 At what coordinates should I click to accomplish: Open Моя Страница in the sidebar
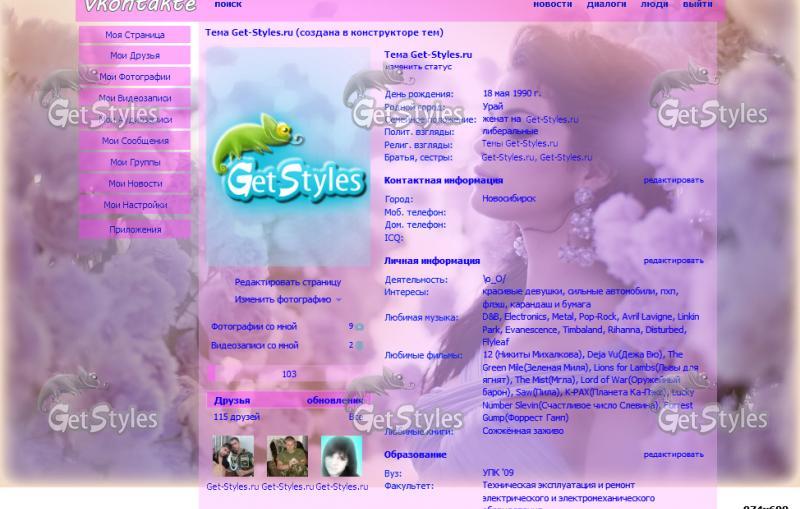[x=135, y=35]
